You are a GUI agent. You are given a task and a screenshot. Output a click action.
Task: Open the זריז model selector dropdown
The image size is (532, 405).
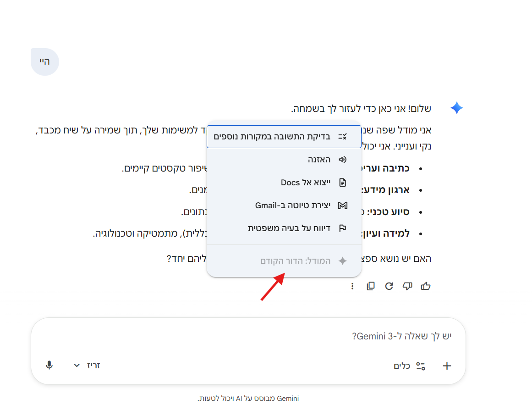point(87,366)
